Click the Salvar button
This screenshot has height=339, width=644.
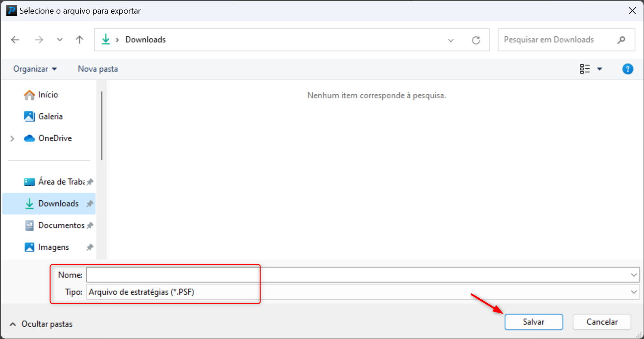point(534,322)
